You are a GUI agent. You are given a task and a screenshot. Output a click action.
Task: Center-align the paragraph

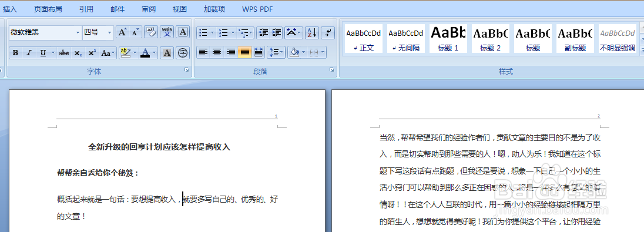217,52
